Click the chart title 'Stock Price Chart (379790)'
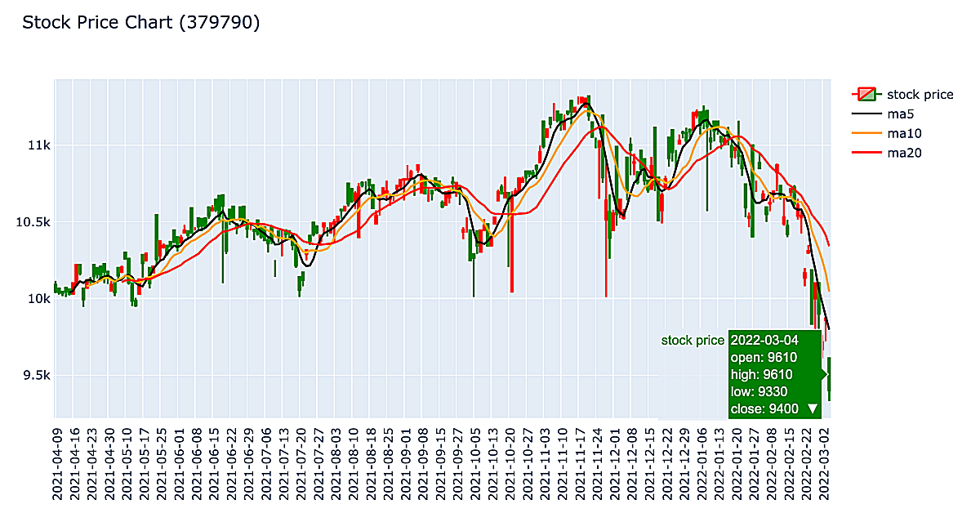Screen dimensions: 980x513 [140, 23]
